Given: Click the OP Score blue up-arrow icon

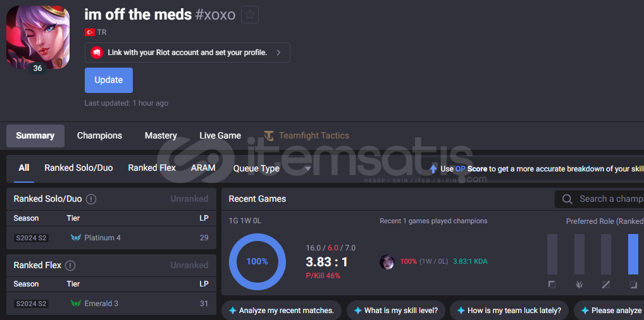Looking at the screenshot, I should 433,168.
